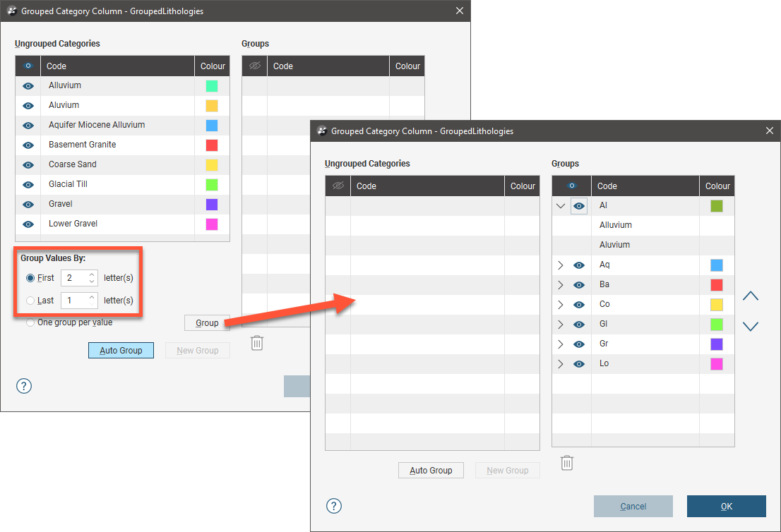781x532 pixels.
Task: Choose One group per value option
Action: point(30,322)
